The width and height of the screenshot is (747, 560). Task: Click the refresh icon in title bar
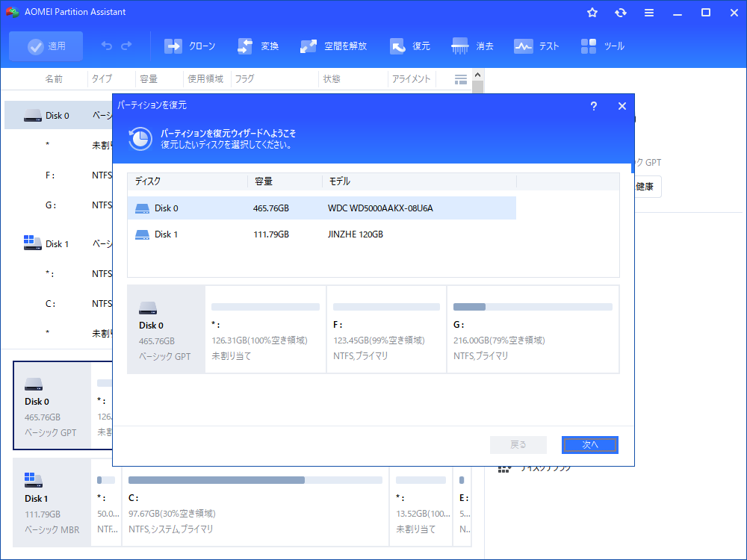point(620,13)
